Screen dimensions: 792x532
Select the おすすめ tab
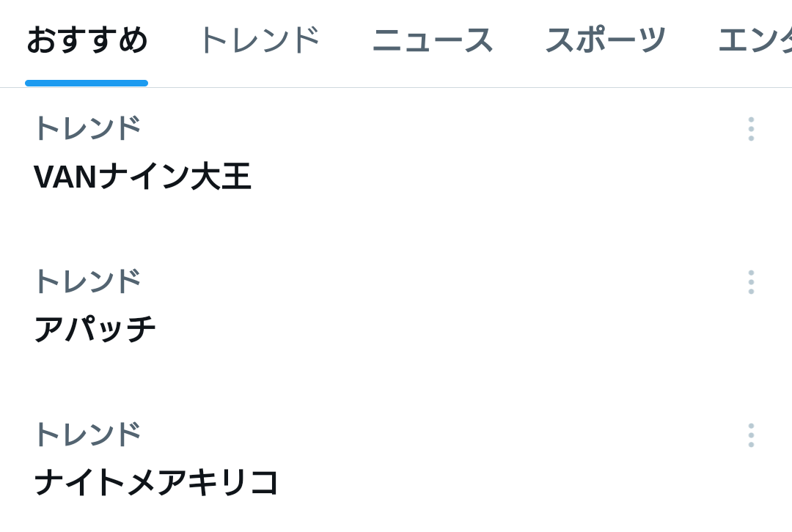(x=87, y=40)
